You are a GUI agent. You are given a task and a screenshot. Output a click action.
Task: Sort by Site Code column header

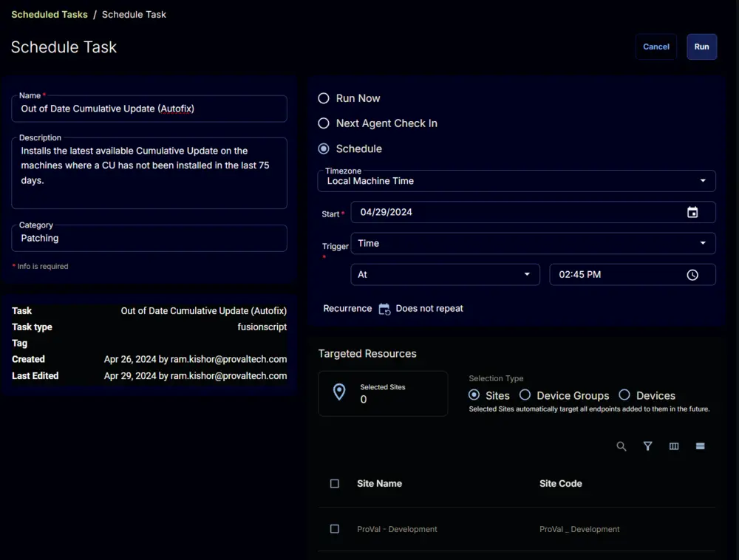[560, 484]
